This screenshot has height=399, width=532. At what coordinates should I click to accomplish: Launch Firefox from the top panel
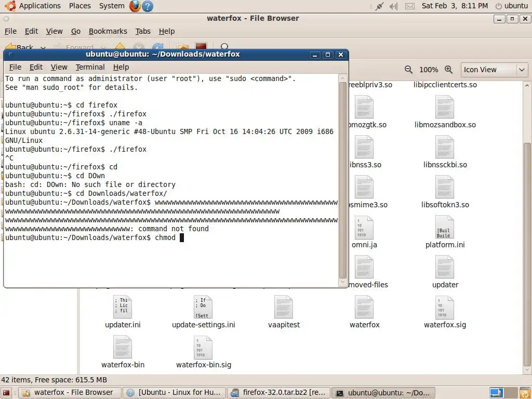coord(135,6)
